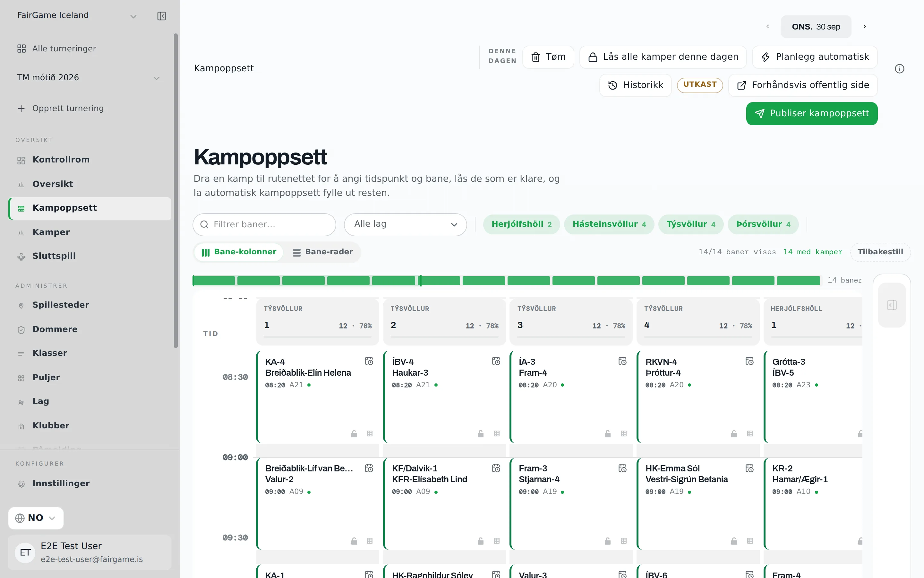This screenshot has height=578, width=924.
Task: Click the last green segment of courts overview bar
Action: [x=798, y=281]
